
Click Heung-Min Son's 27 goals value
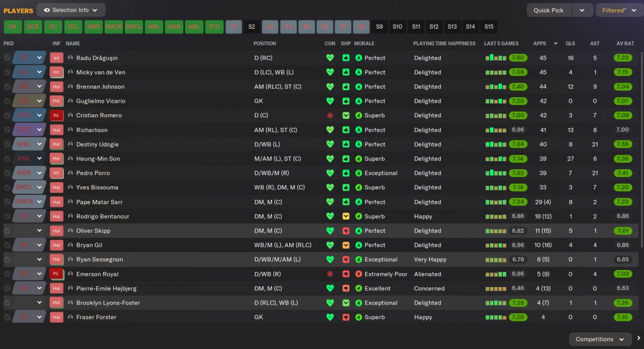(570, 159)
